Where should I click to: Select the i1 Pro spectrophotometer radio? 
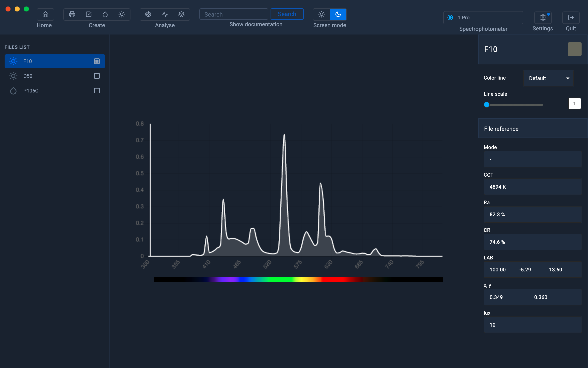[x=450, y=17]
